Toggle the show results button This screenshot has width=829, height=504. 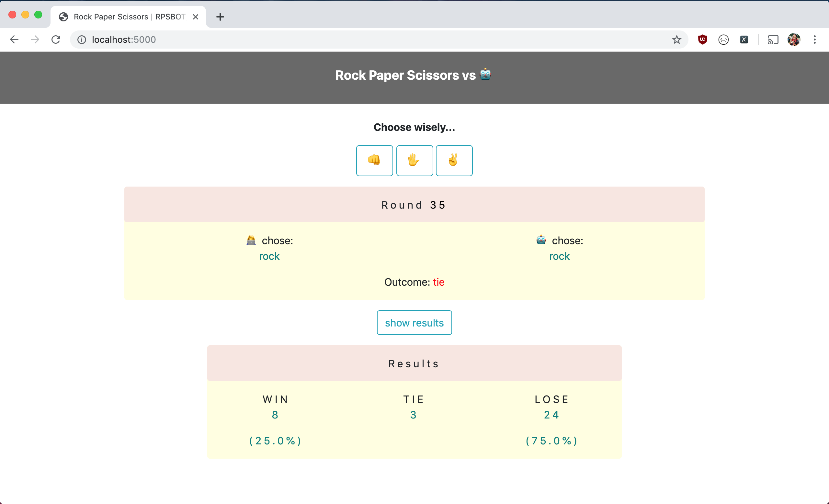(414, 323)
